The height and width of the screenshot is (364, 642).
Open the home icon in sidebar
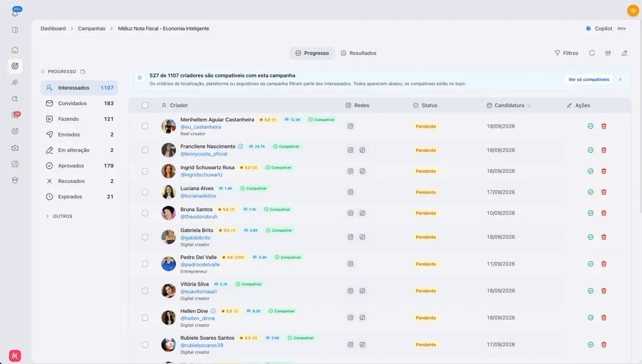click(x=15, y=50)
